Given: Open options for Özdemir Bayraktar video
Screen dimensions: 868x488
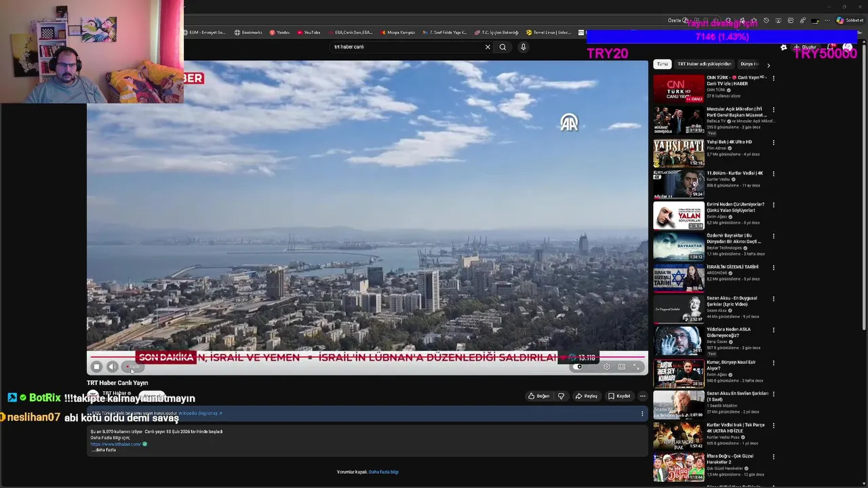Looking at the screenshot, I should (774, 236).
